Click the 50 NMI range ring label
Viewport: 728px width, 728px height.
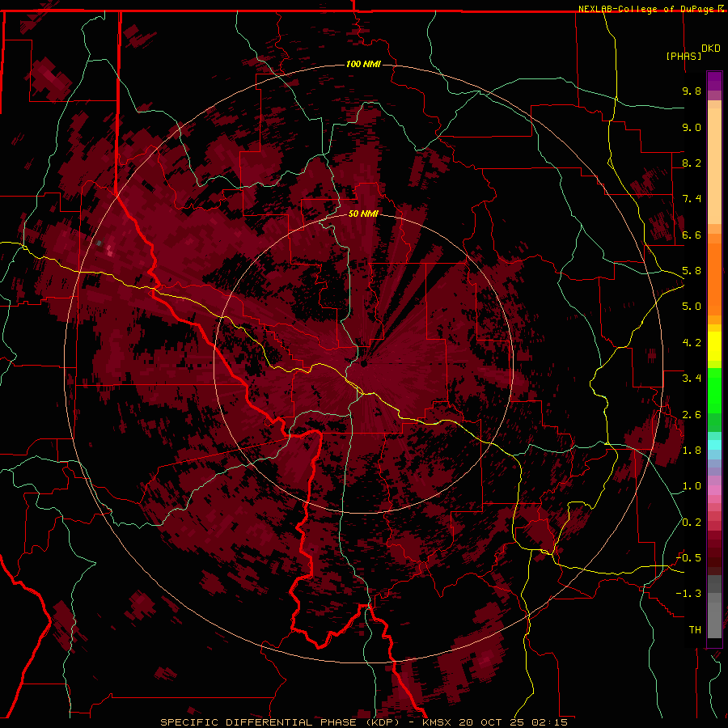pyautogui.click(x=363, y=214)
